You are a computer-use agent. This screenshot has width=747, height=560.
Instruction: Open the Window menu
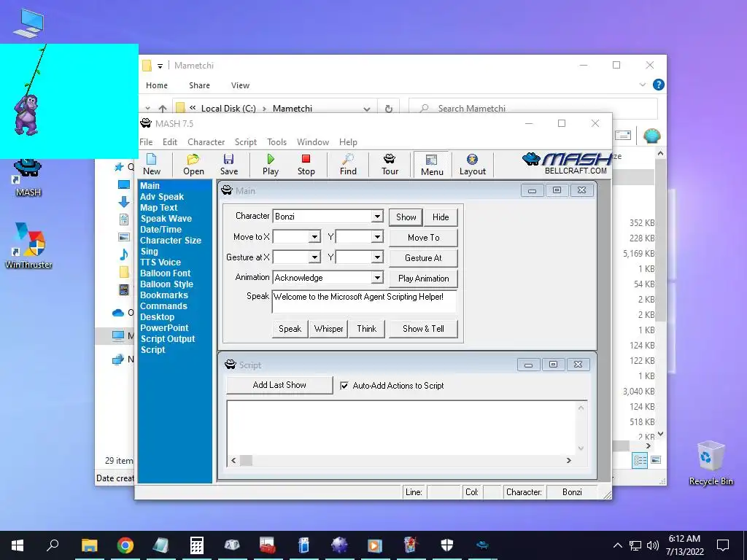pyautogui.click(x=312, y=142)
